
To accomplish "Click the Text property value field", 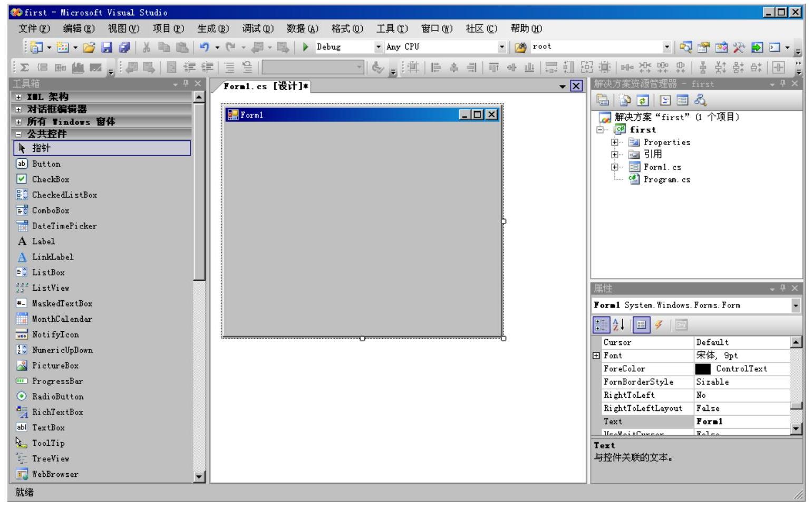I will click(741, 421).
